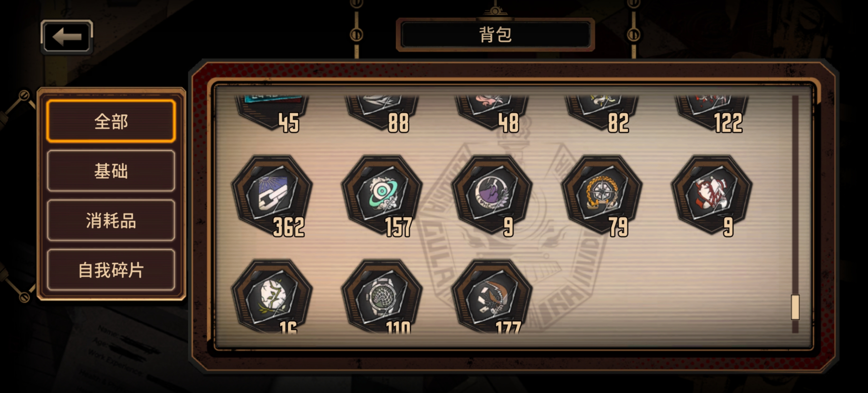Filter by 自我碎片 category
868x393 pixels.
(111, 270)
